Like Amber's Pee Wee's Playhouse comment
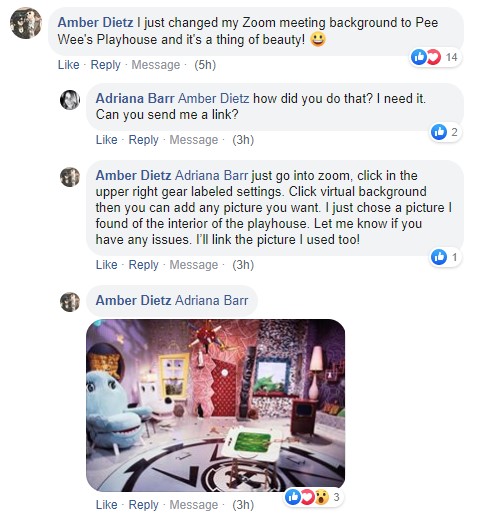 click(69, 64)
